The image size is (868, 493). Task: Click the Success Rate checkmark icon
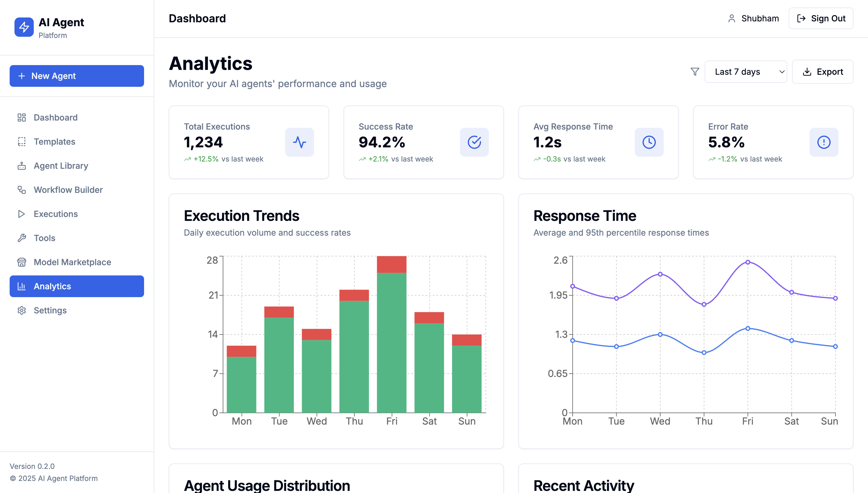pos(474,142)
